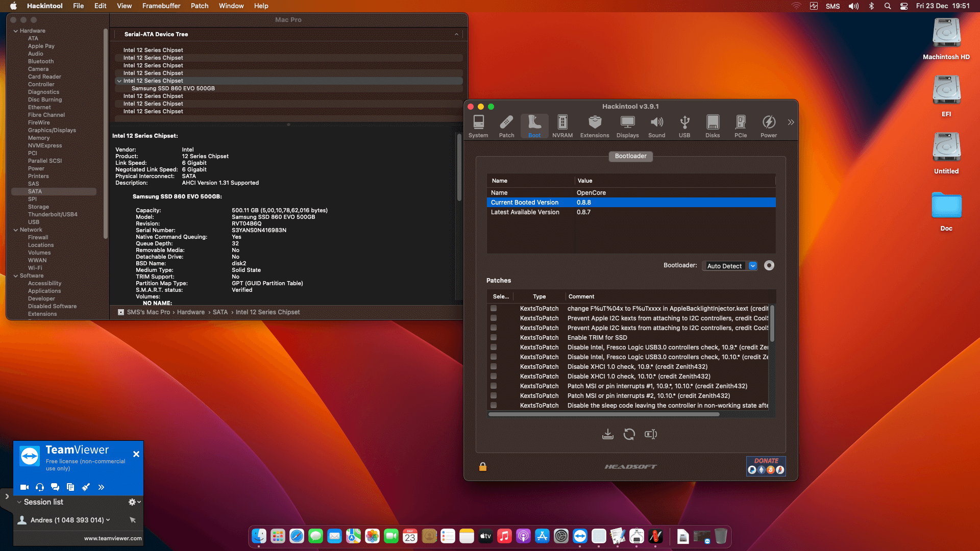Select Samsung SSD 860 EVO 500GB tree row

288,88
